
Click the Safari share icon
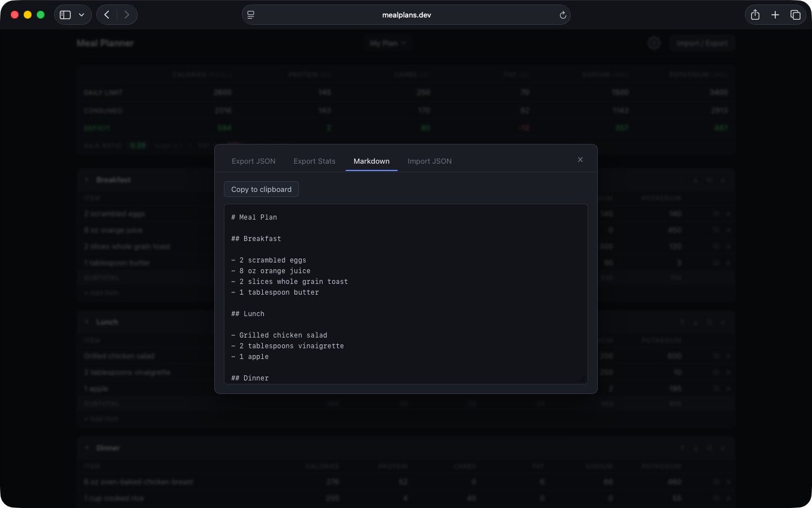(755, 15)
